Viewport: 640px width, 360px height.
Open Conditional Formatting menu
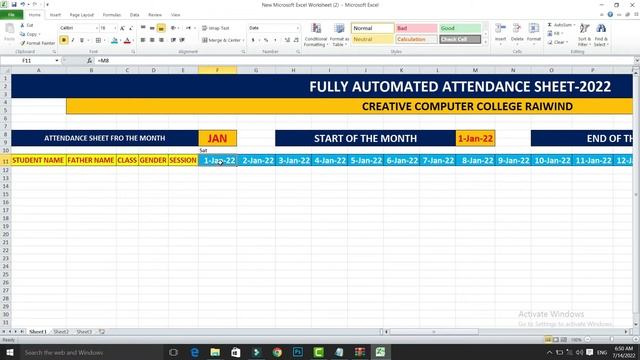tap(316, 35)
